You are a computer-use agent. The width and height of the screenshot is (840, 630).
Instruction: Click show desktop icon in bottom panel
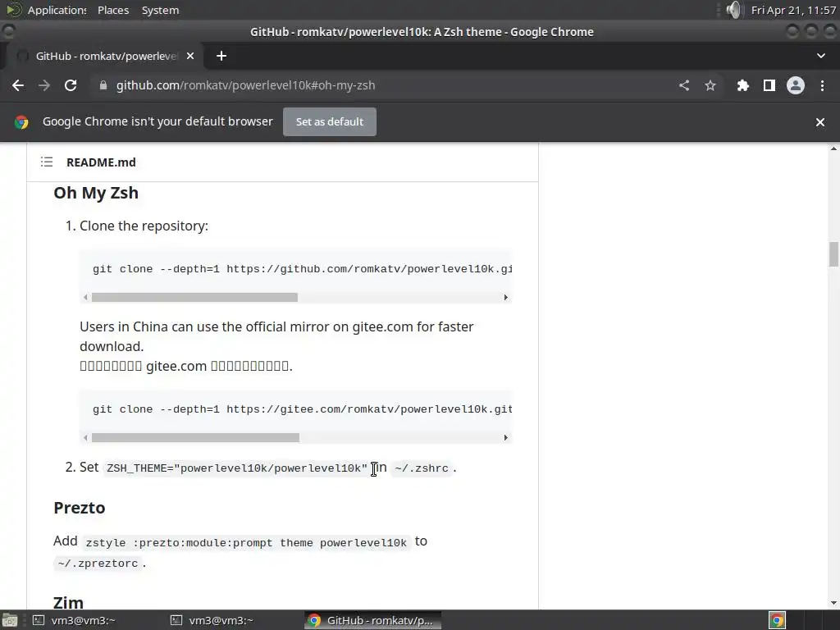coord(9,620)
